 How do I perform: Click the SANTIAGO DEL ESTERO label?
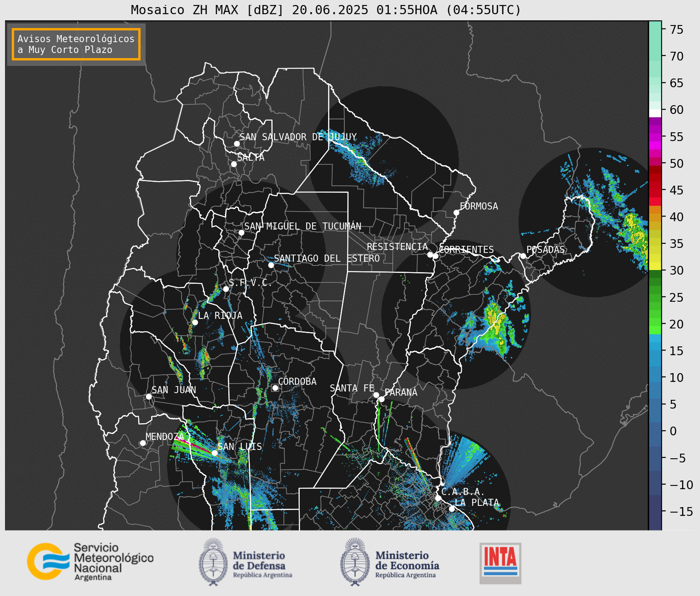327,258
